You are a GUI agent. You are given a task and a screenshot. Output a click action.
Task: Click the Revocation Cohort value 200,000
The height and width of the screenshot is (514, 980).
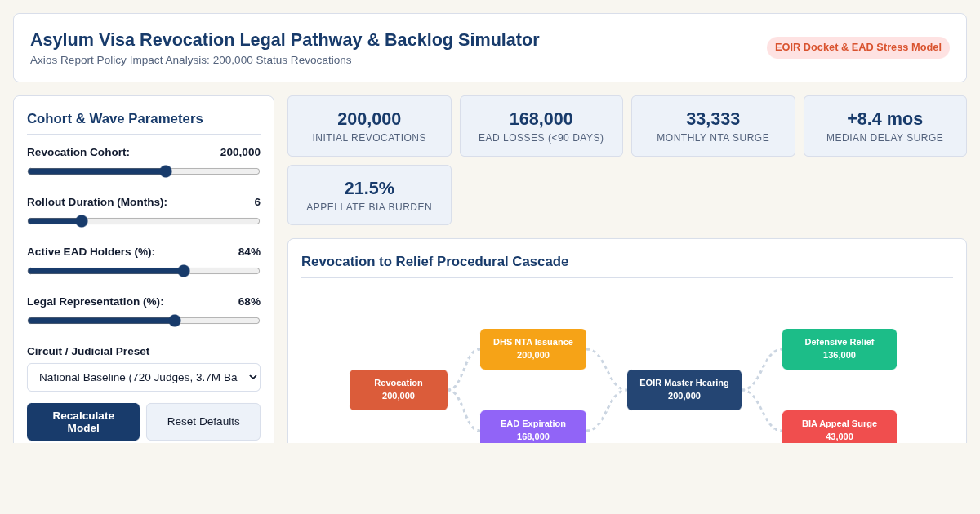pyautogui.click(x=240, y=153)
